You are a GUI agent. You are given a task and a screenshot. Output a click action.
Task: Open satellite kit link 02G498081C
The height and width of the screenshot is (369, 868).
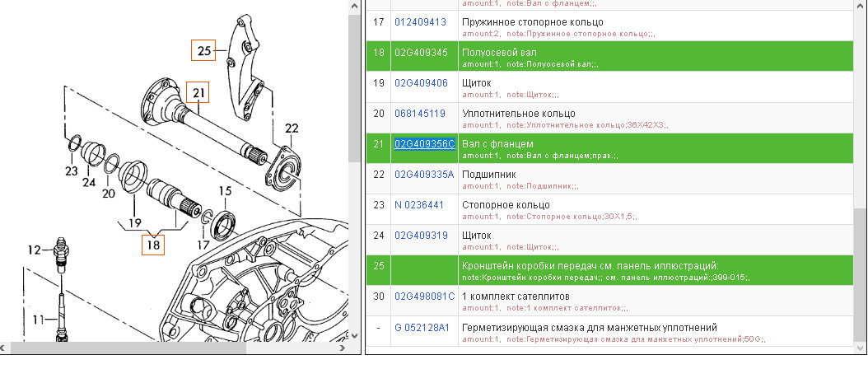coord(424,297)
